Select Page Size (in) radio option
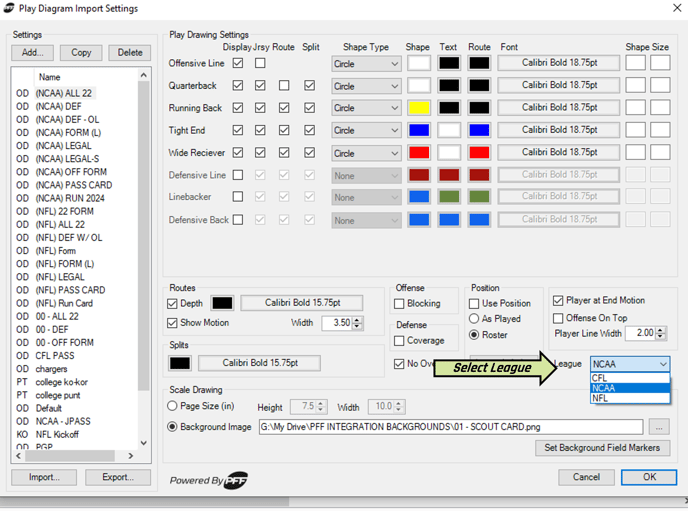 pos(172,406)
